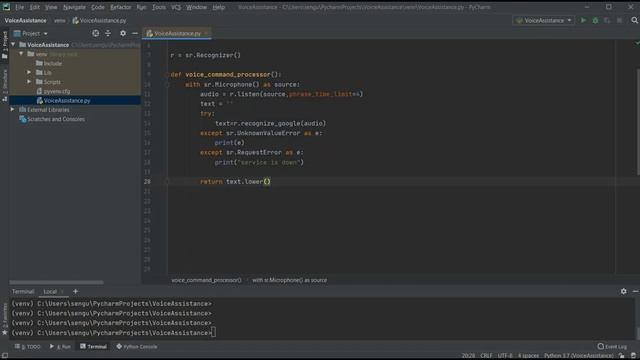
Task: Click the project panel horizontal scrollbar
Action: pos(56,282)
